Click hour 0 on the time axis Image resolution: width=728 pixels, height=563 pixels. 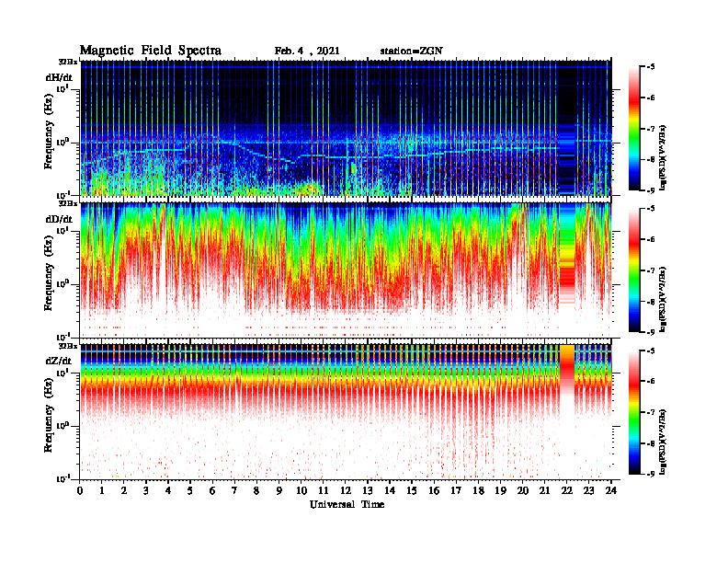[80, 490]
